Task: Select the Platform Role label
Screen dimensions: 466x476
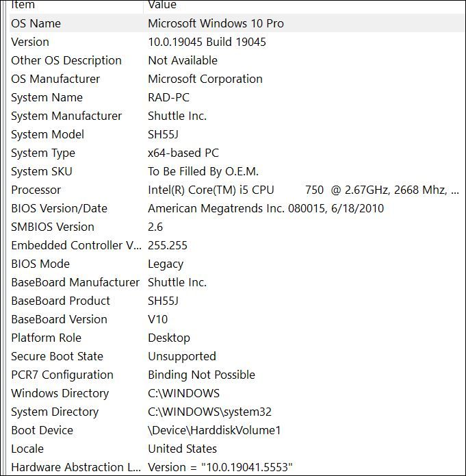Action: 46,338
